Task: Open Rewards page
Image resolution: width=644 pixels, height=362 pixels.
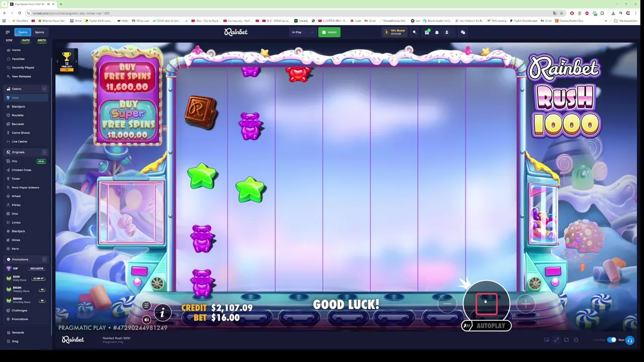Action: click(18, 333)
